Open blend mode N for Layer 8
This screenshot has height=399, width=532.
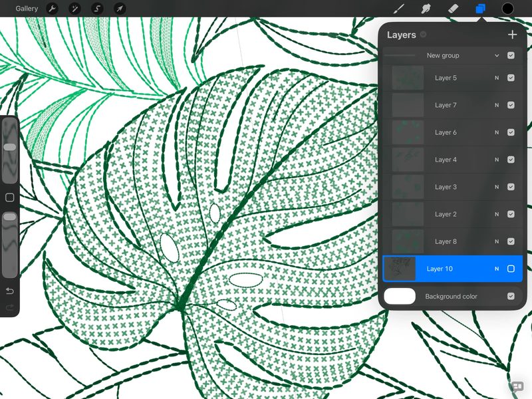point(497,241)
